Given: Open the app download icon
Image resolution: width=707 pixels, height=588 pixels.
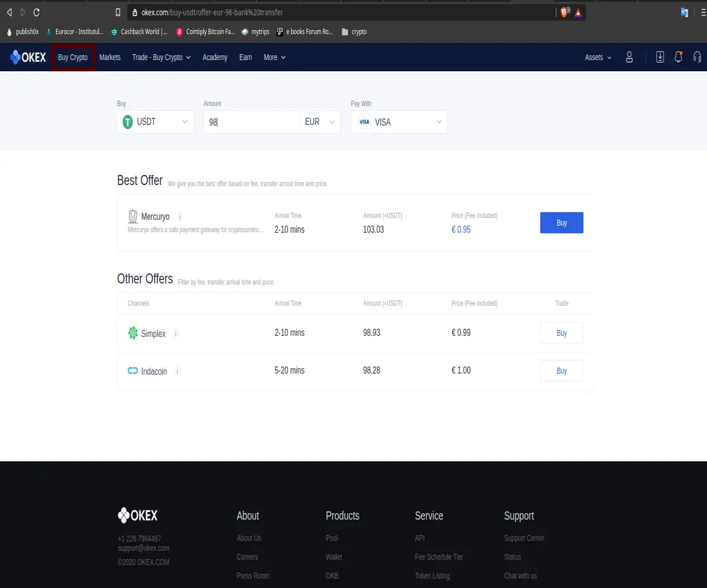Looking at the screenshot, I should click(660, 57).
